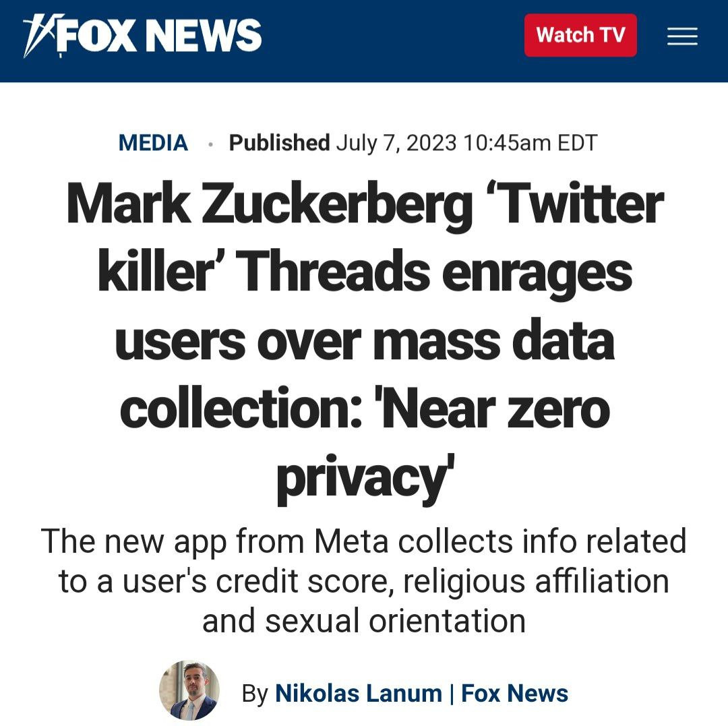The width and height of the screenshot is (728, 726).
Task: Click 'mass data' in the headline
Action: (x=493, y=341)
